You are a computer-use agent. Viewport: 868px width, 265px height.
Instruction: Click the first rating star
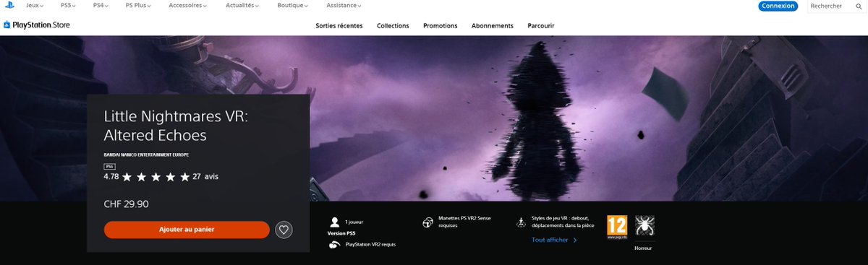[127, 177]
